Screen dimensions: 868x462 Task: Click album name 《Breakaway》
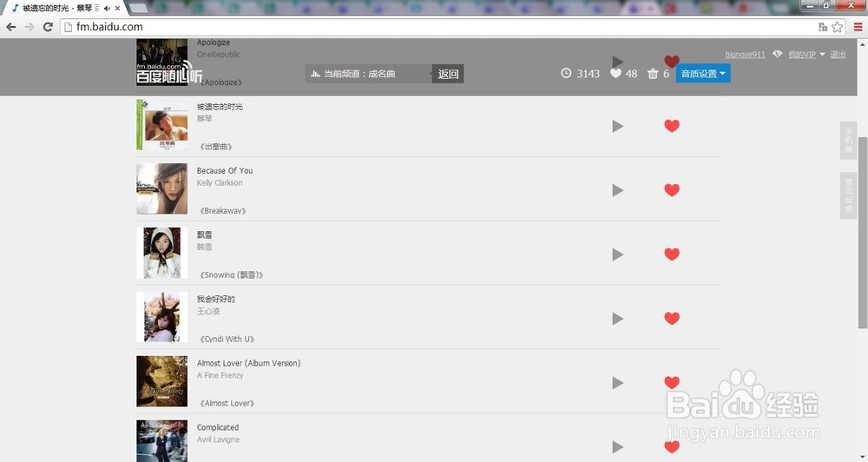tap(222, 210)
